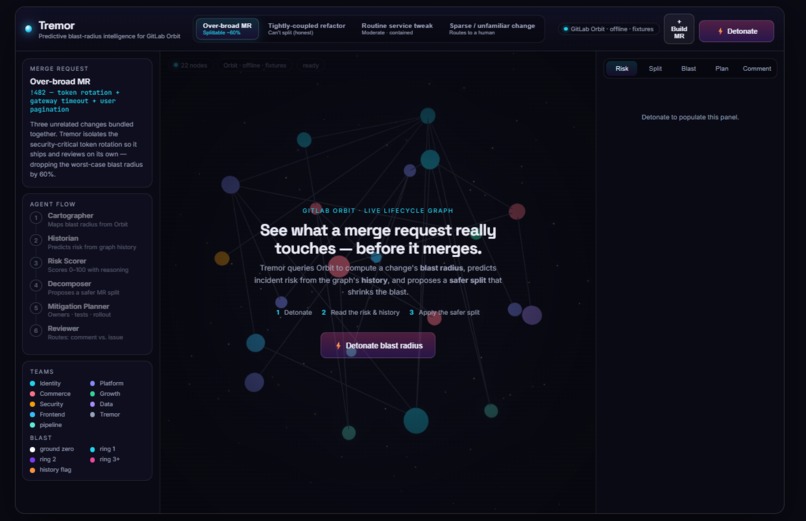
Task: Click the 'Orbit · offline · fixtures' graph chip
Action: click(x=254, y=65)
